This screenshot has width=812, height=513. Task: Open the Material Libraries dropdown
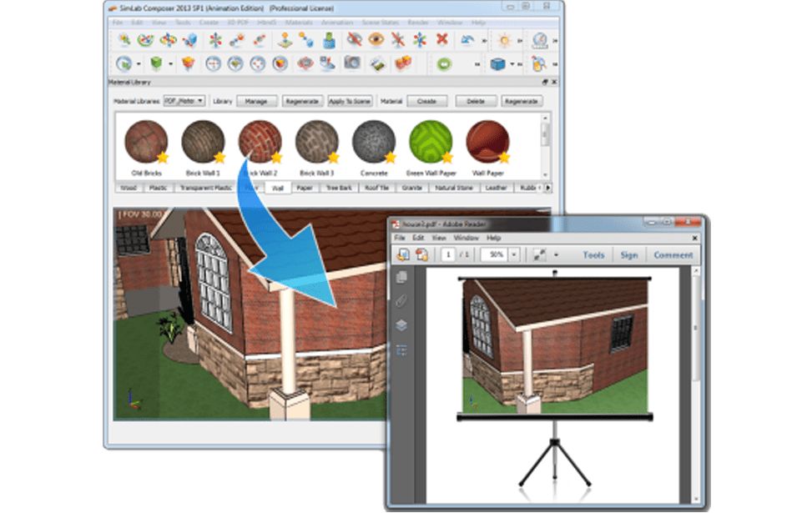point(184,101)
